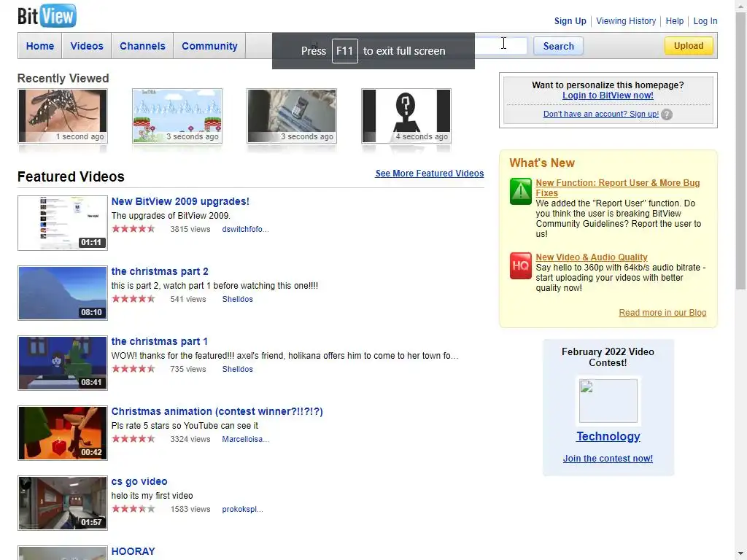
Task: Open Viewing History link
Action: coord(626,21)
